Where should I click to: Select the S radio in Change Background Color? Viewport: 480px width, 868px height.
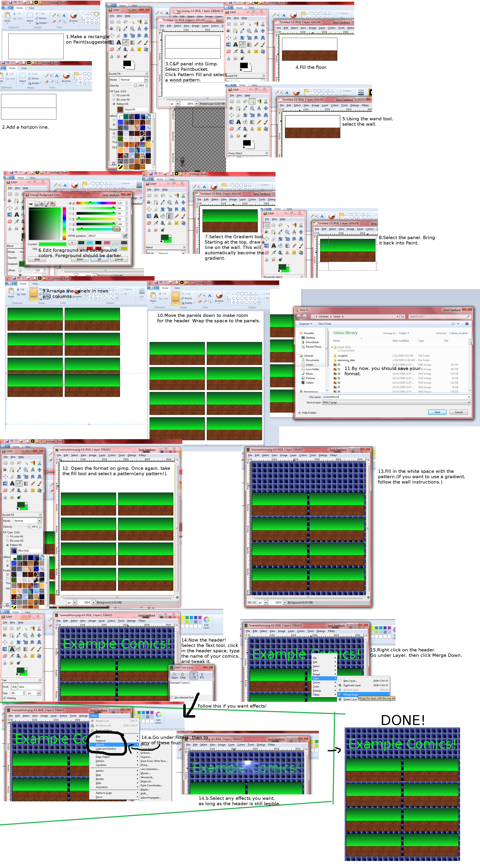tap(70, 209)
